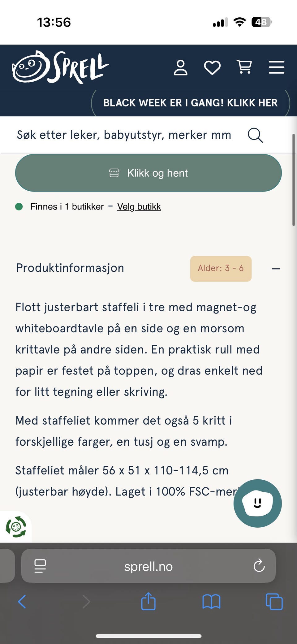Open the Safari share sheet
This screenshot has width=297, height=644.
pos(148,601)
